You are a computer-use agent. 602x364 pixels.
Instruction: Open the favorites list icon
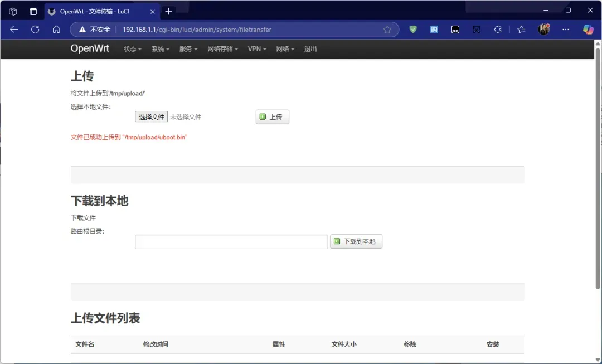click(521, 30)
